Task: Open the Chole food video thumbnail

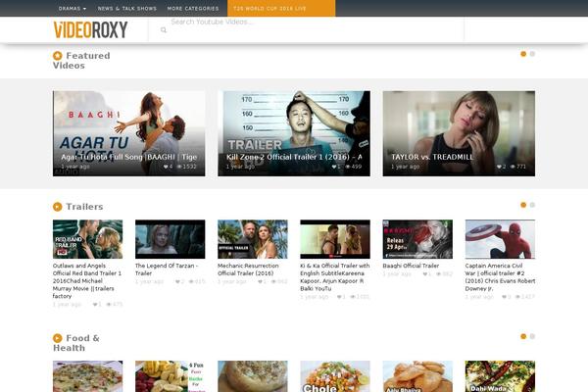Action: point(335,376)
